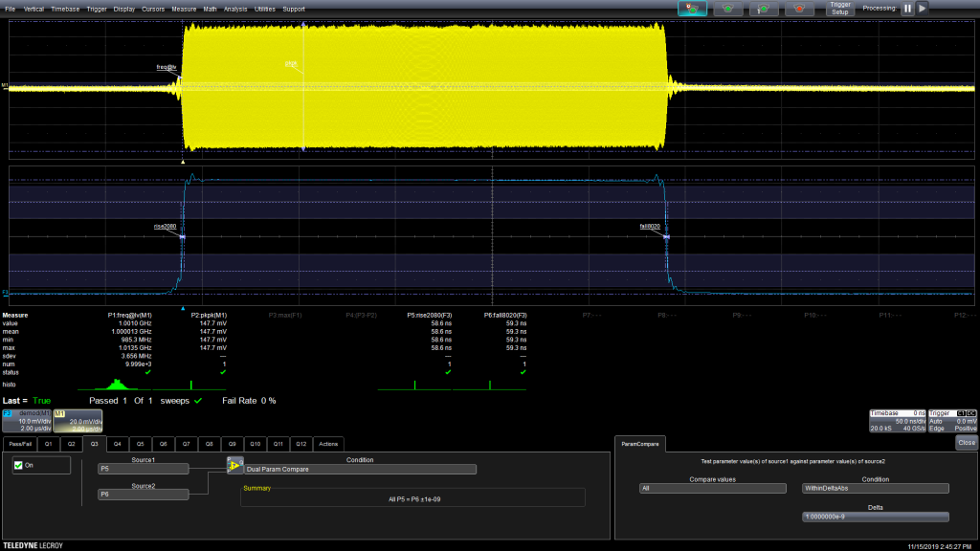The image size is (980, 551).
Task: Uncheck the Q3 On checkbox
Action: (x=18, y=466)
